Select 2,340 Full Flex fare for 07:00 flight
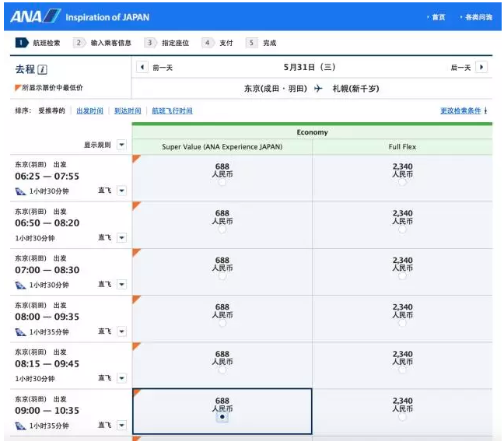Screen dimensions: 504x445 tap(402, 276)
